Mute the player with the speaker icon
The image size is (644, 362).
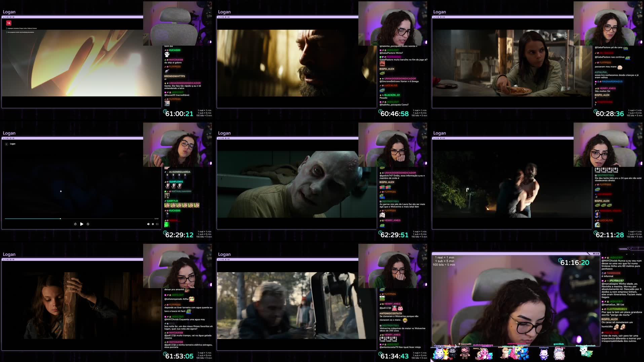148,224
